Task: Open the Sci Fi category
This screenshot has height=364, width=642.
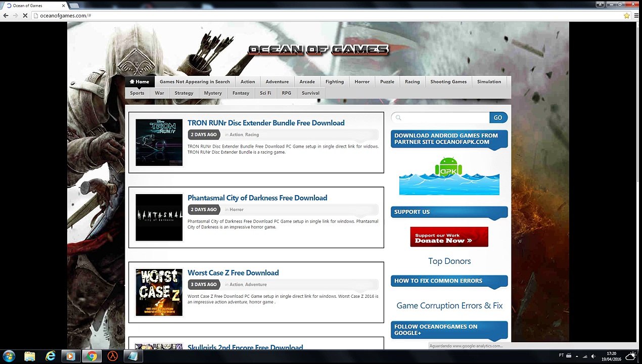Action: (x=265, y=93)
